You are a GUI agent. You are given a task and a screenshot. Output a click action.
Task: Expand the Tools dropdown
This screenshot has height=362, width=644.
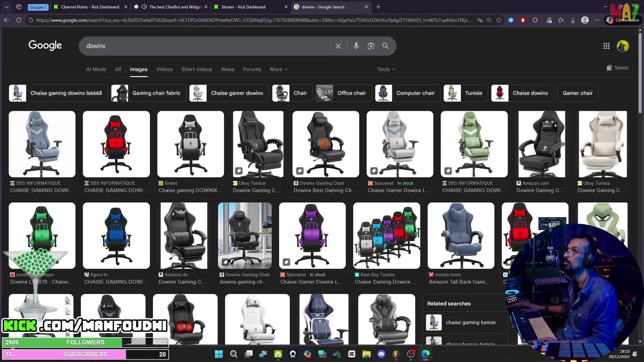pos(386,69)
